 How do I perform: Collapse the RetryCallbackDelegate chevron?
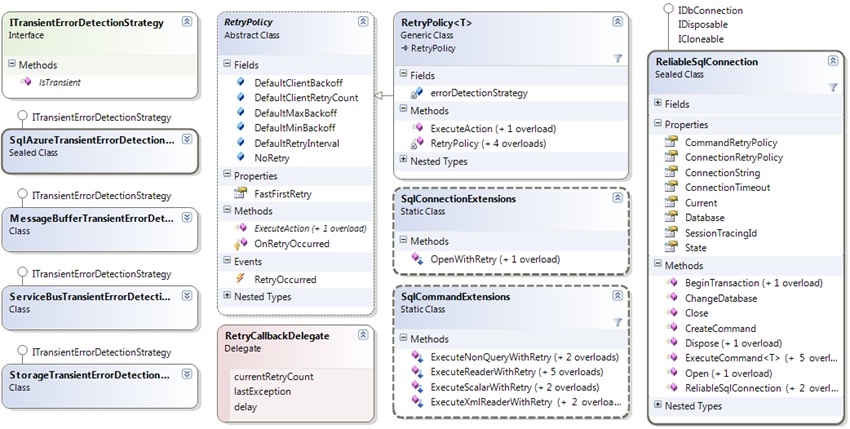click(x=363, y=335)
